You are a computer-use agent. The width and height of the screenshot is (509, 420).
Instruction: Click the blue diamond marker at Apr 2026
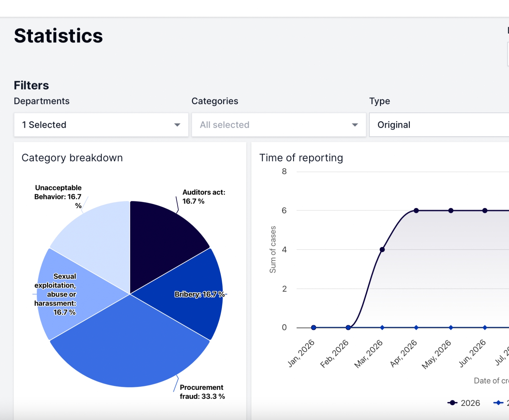click(x=416, y=327)
